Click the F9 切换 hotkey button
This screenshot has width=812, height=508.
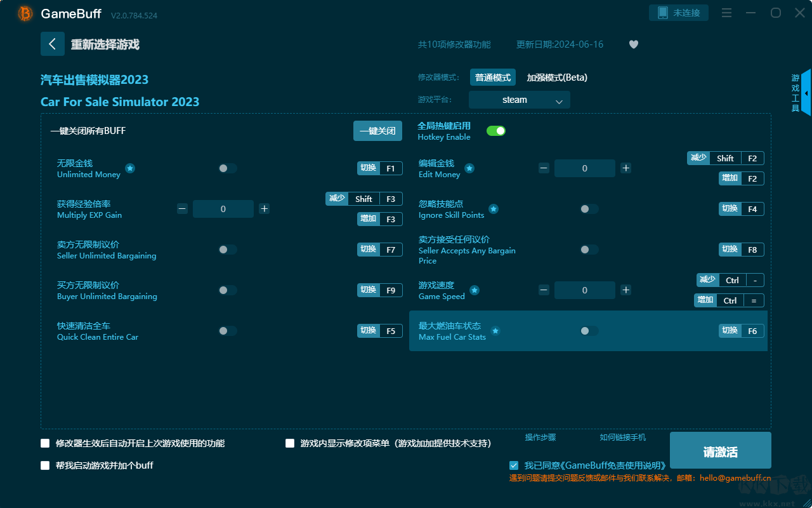click(x=380, y=290)
